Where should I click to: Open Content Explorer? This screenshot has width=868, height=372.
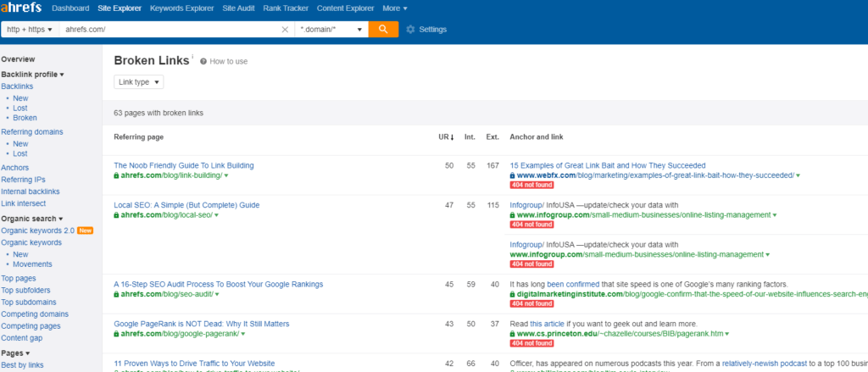tap(345, 8)
